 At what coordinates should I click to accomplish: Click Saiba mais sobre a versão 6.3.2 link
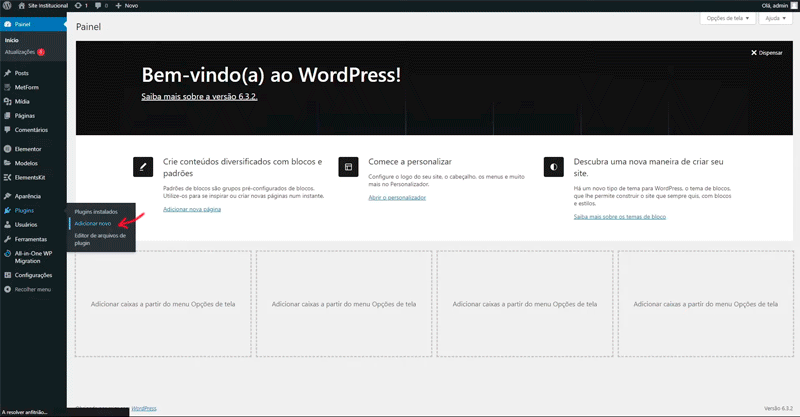click(x=199, y=96)
